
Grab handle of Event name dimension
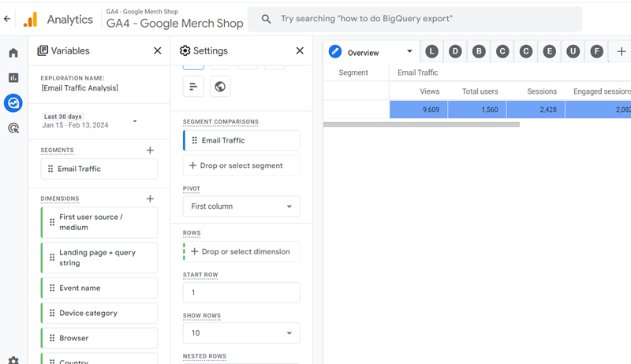click(52, 288)
